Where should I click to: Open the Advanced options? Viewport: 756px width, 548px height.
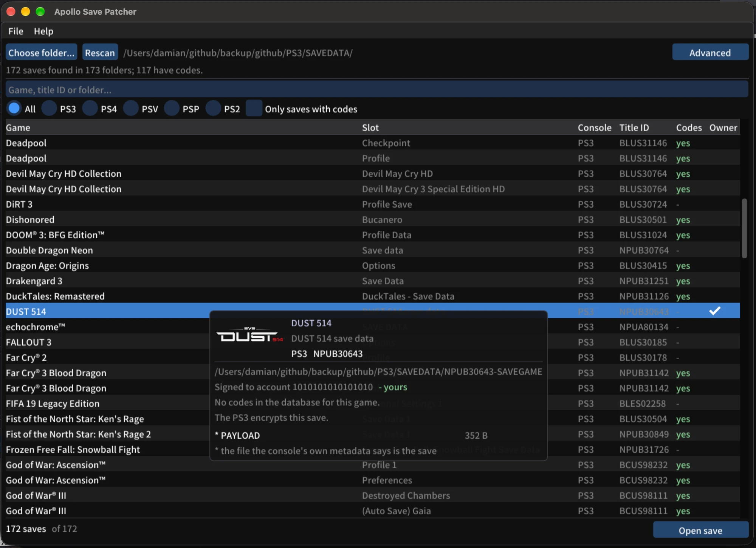click(710, 53)
